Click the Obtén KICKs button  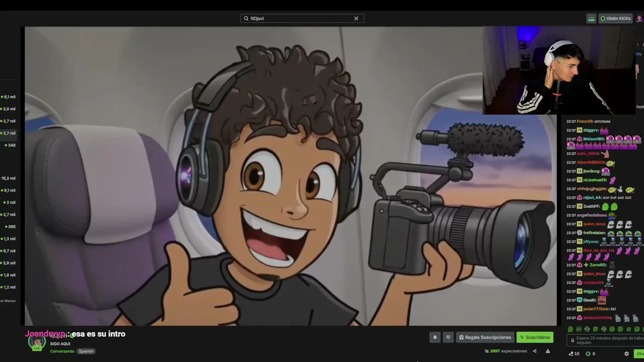click(x=615, y=19)
